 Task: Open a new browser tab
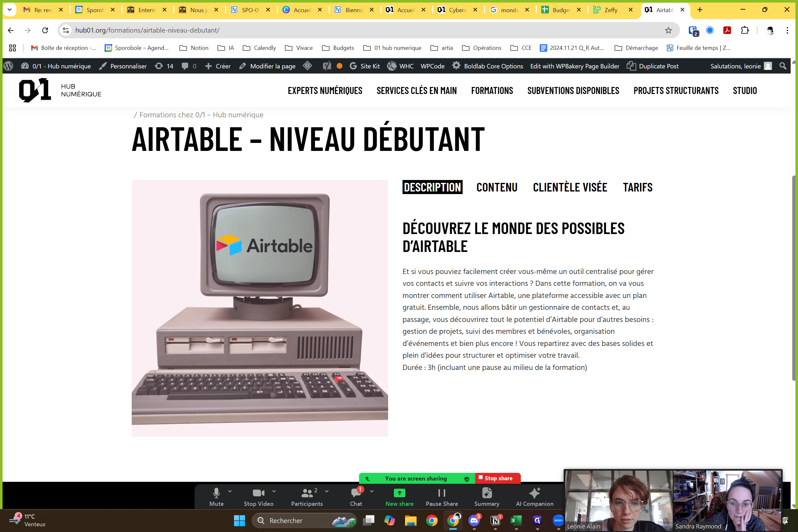pos(700,10)
